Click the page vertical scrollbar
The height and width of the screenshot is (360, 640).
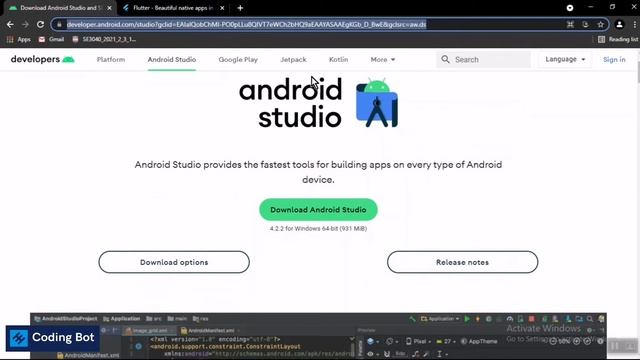(638, 73)
